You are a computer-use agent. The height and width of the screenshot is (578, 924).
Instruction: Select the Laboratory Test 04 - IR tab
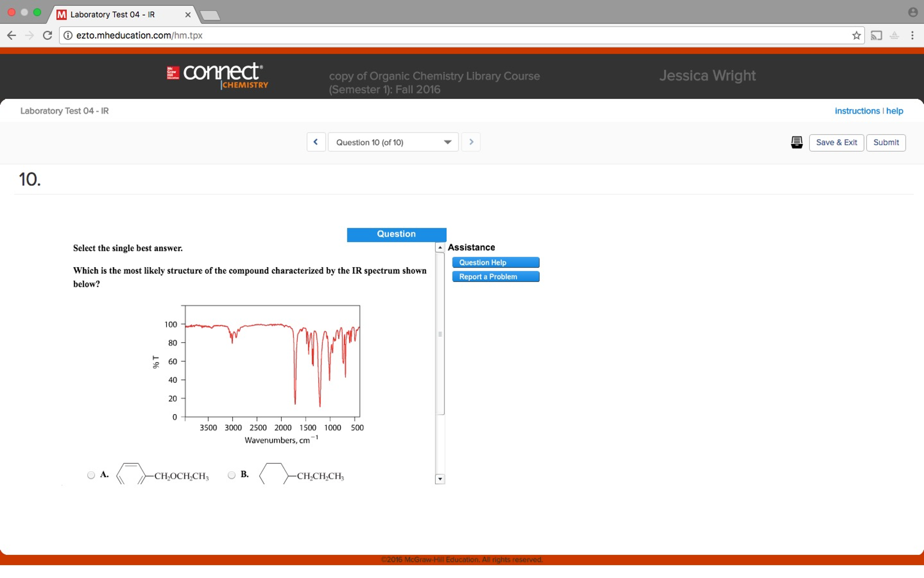[113, 14]
